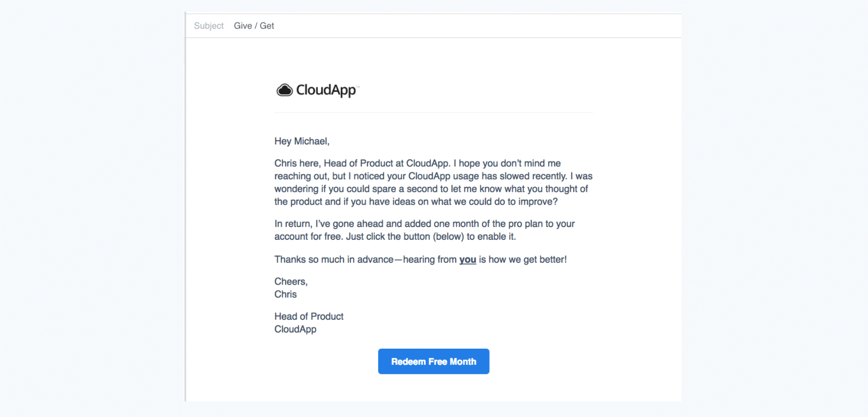
Task: Click the "Head of Product" signature title
Action: [x=309, y=316]
